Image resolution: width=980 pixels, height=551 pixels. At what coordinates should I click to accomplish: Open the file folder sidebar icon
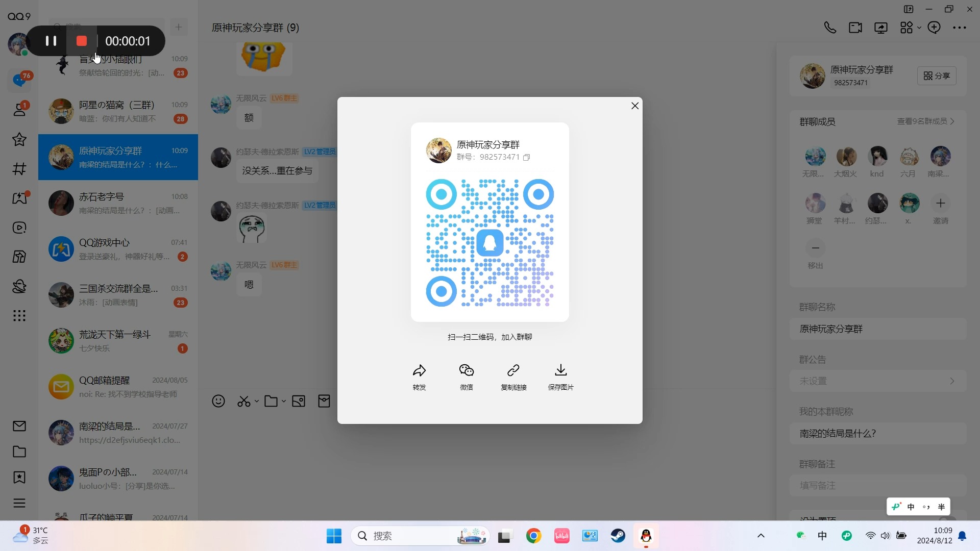pos(19,452)
